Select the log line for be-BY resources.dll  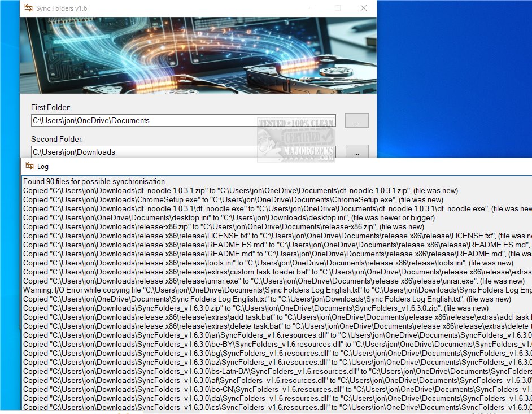(277, 344)
